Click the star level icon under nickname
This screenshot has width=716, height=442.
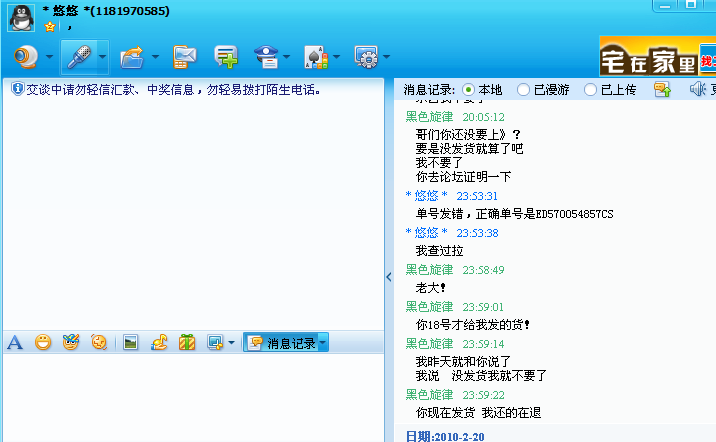click(x=50, y=26)
